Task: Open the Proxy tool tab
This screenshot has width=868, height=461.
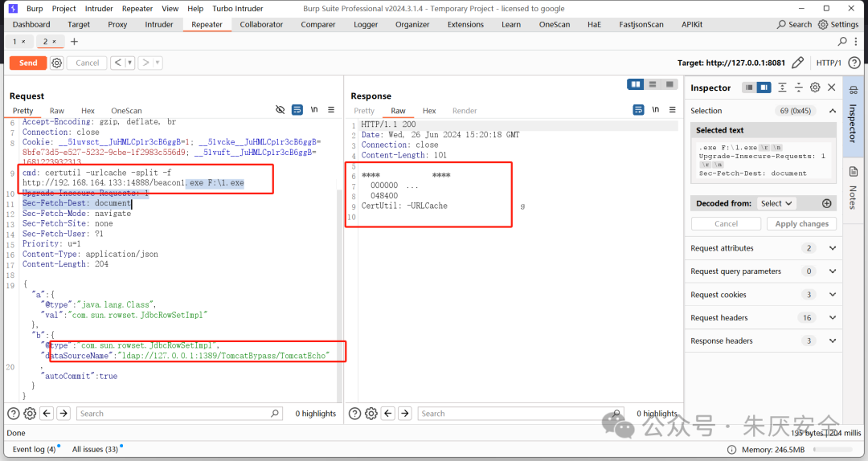Action: 117,24
